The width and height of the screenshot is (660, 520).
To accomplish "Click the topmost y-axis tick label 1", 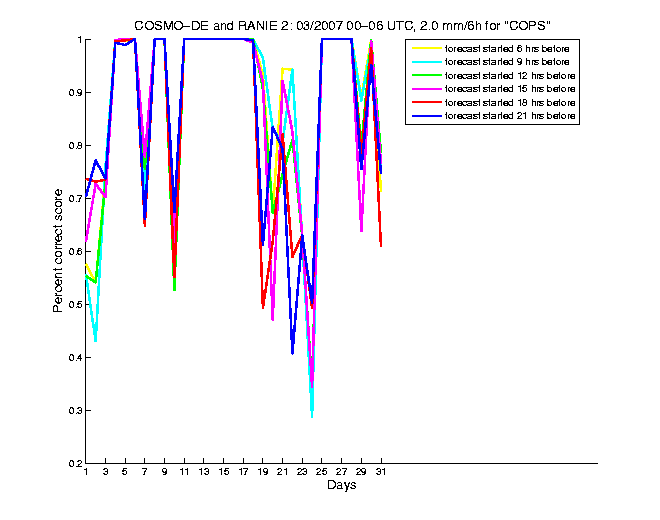I will 79,40.
